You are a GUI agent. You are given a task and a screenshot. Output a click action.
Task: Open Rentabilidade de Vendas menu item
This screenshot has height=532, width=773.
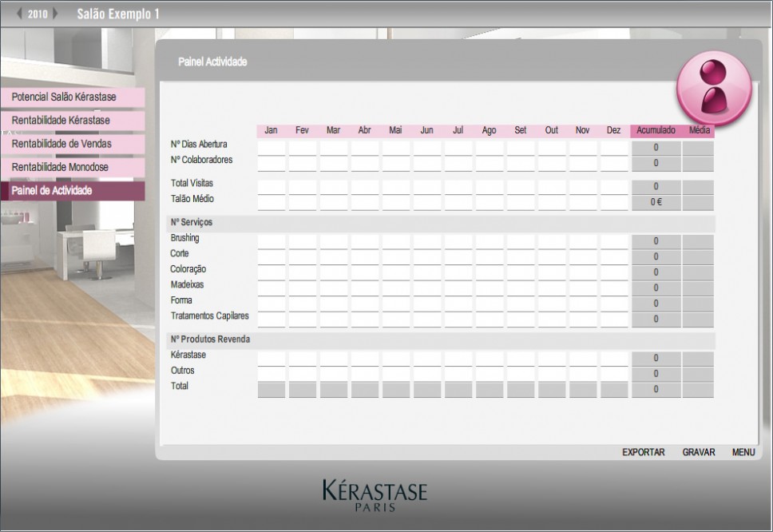[x=73, y=144]
